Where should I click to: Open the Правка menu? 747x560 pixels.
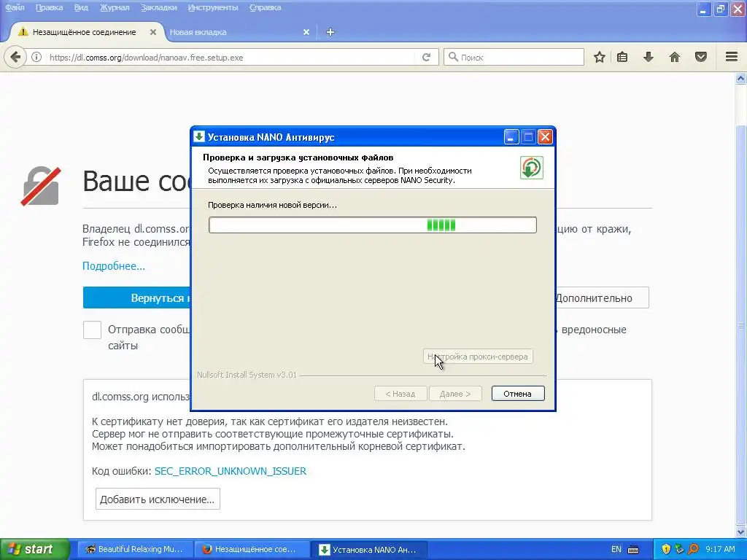(49, 7)
